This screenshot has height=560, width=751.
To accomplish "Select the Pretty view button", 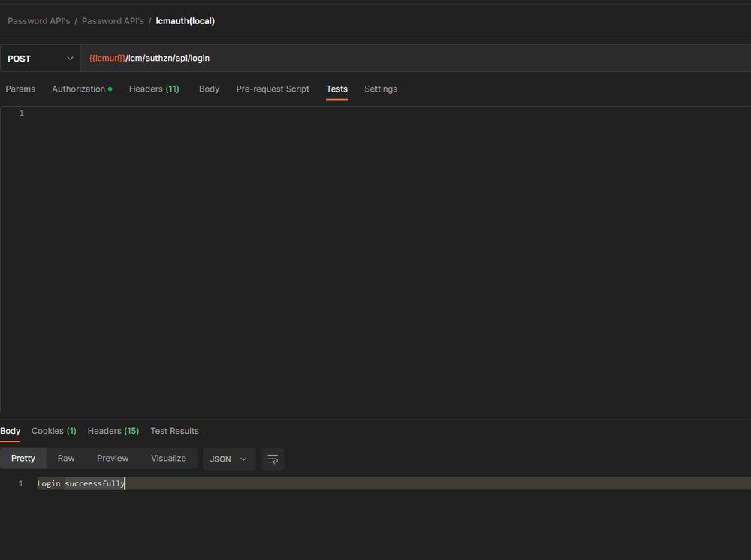I will 23,459.
